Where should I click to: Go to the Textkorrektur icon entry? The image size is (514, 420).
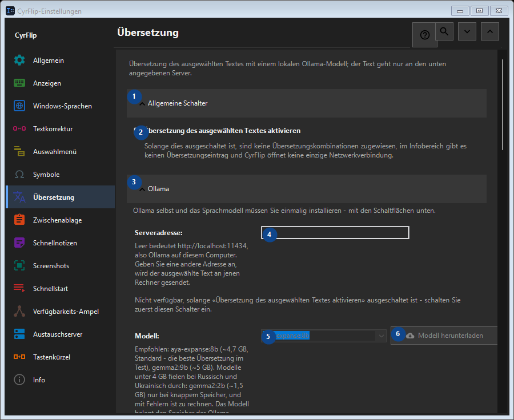click(x=19, y=129)
